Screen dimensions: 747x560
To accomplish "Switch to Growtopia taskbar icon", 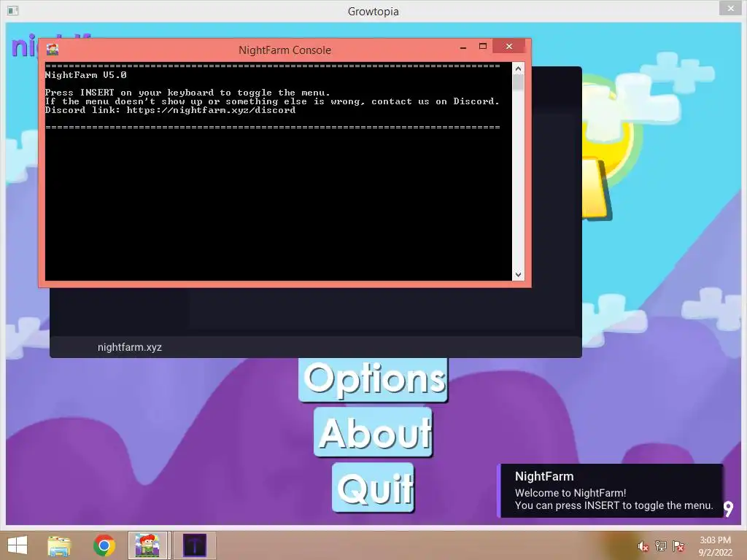I will [147, 545].
